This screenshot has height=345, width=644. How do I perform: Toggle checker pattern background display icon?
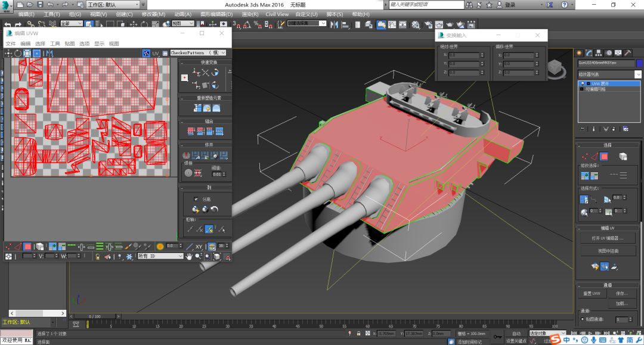click(146, 53)
